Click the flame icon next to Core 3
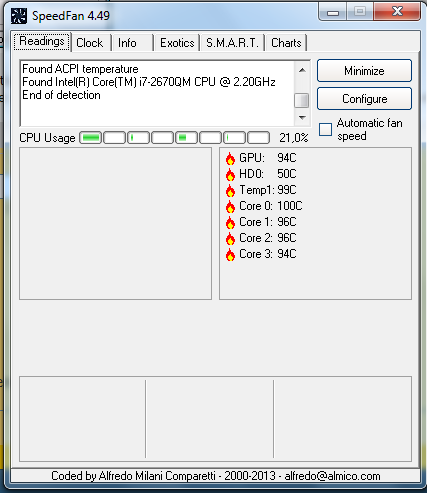This screenshot has width=427, height=493. [230, 255]
